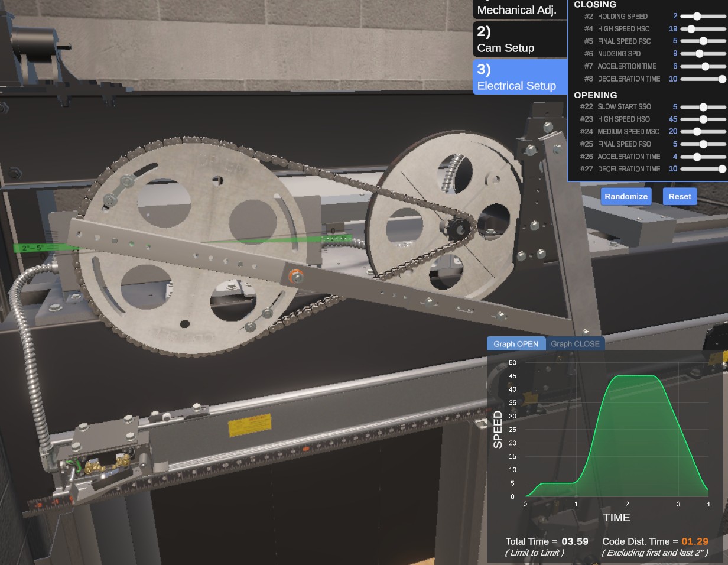Adjust the #24 Medium Speed MSO slider

[x=703, y=132]
